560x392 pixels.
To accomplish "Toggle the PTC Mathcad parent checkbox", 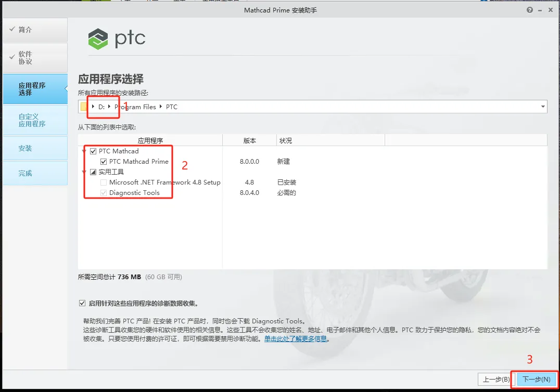I will point(93,151).
